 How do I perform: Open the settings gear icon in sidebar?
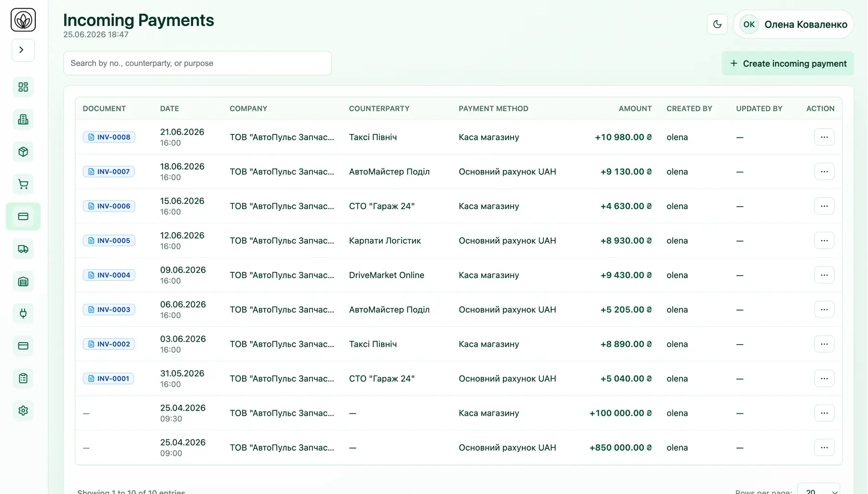[23, 411]
